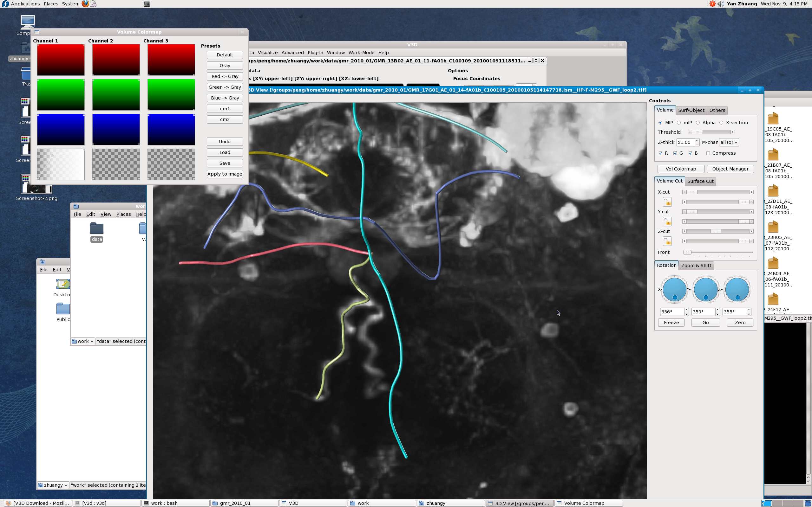Screen dimensions: 812x507
Task: Click the X-cut lock icon
Action: (x=667, y=202)
